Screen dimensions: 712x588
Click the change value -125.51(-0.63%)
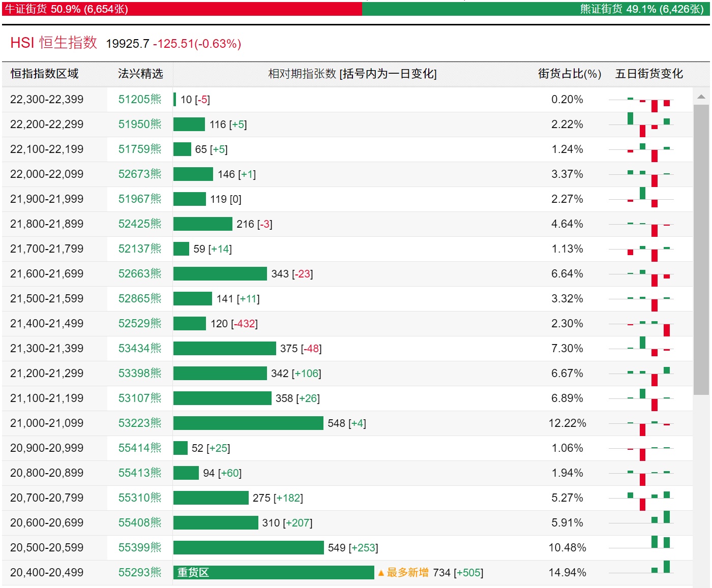(197, 44)
